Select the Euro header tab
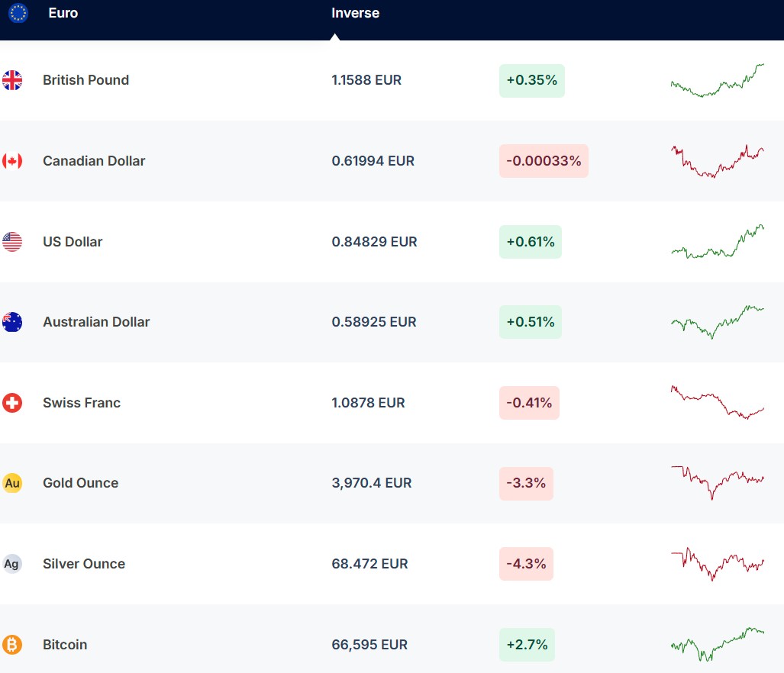 click(63, 13)
